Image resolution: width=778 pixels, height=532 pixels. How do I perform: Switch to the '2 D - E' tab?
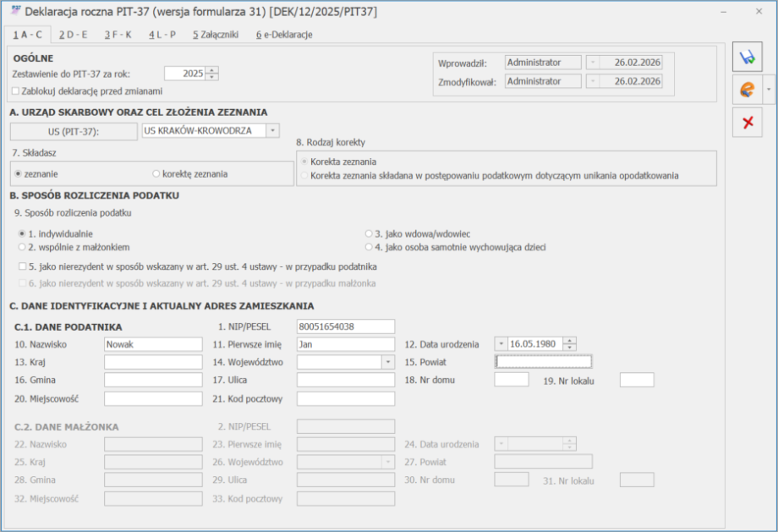pyautogui.click(x=73, y=35)
